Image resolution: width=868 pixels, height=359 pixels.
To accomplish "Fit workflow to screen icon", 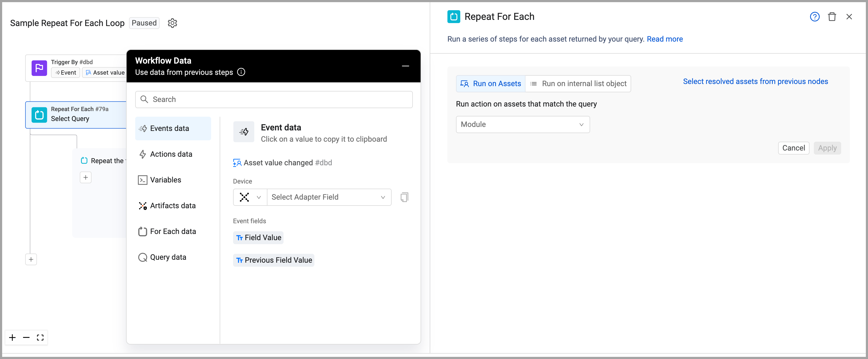I will 40,338.
